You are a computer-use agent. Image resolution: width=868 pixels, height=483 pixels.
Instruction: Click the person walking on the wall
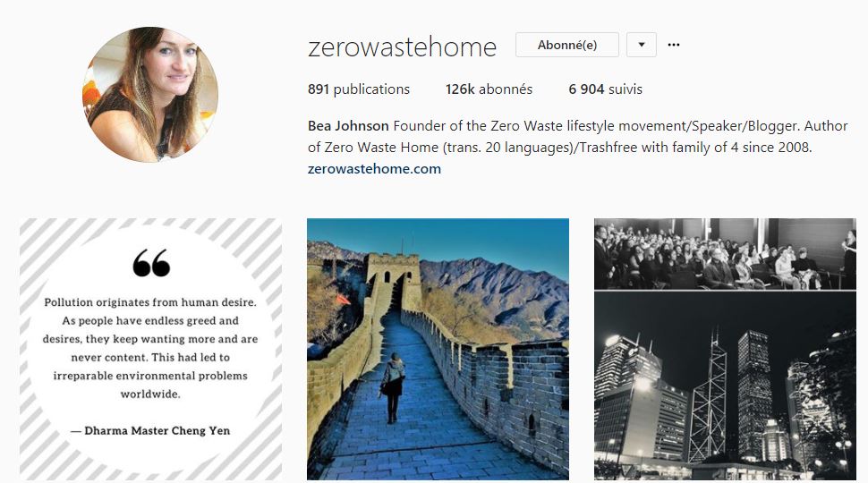tap(393, 387)
